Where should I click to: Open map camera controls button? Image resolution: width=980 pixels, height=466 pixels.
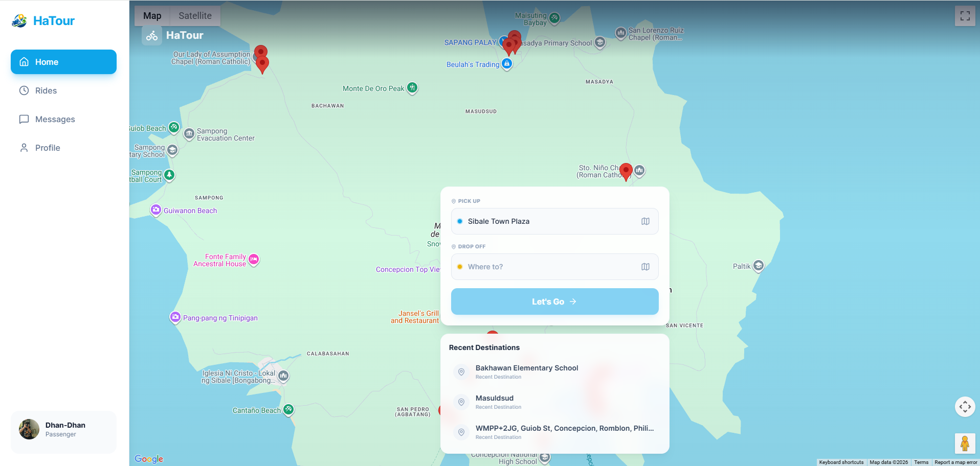965,407
